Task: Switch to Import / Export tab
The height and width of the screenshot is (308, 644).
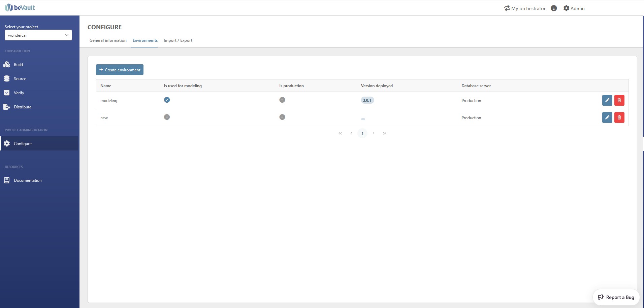Action: pyautogui.click(x=178, y=40)
